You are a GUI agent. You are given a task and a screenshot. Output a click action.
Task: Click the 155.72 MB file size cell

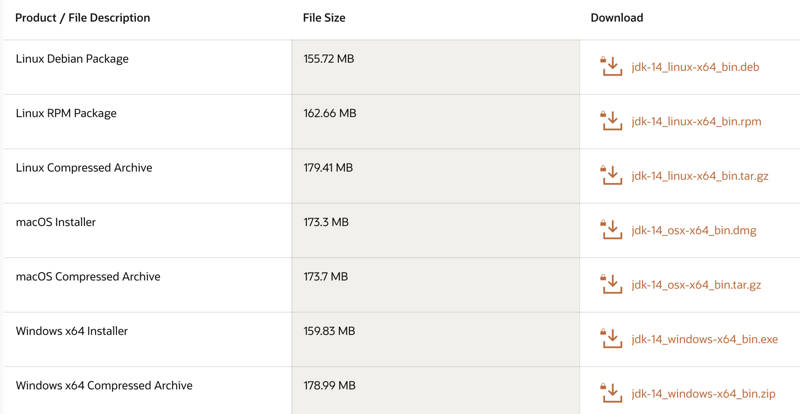329,59
